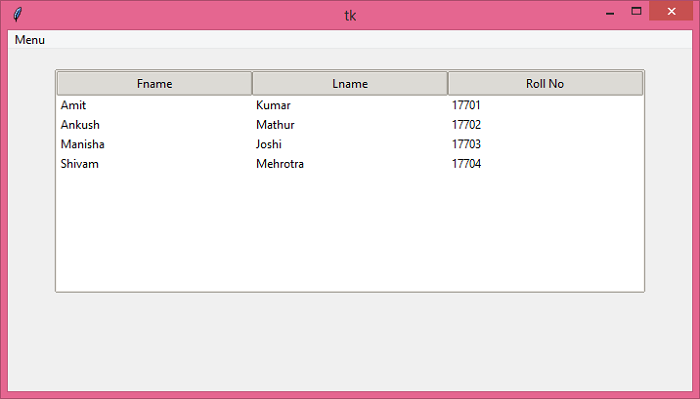
Task: Select the Amit row in the table
Action: click(350, 105)
